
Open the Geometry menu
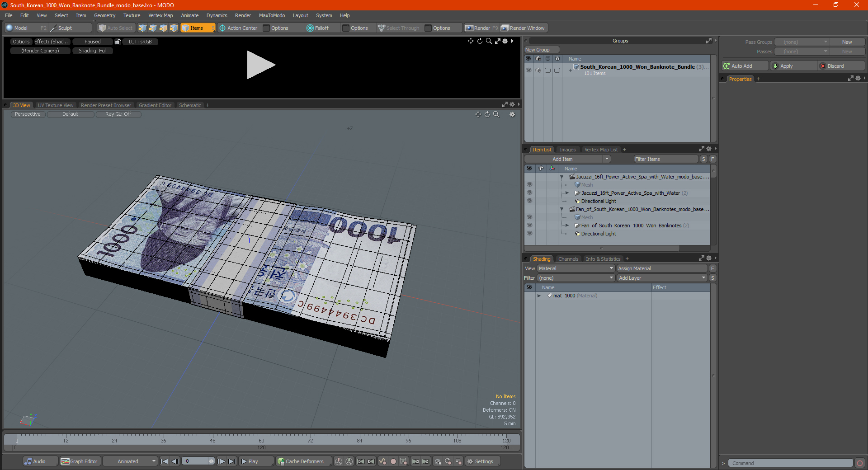(x=104, y=15)
